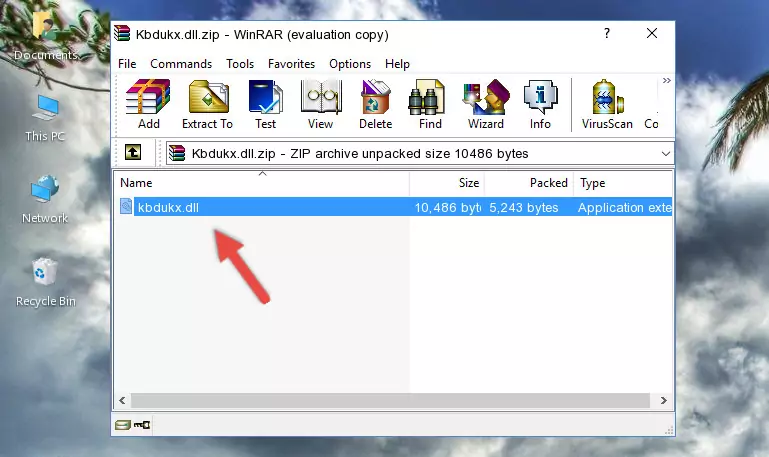The image size is (769, 457).
Task: Open the View tool
Action: coord(321,104)
